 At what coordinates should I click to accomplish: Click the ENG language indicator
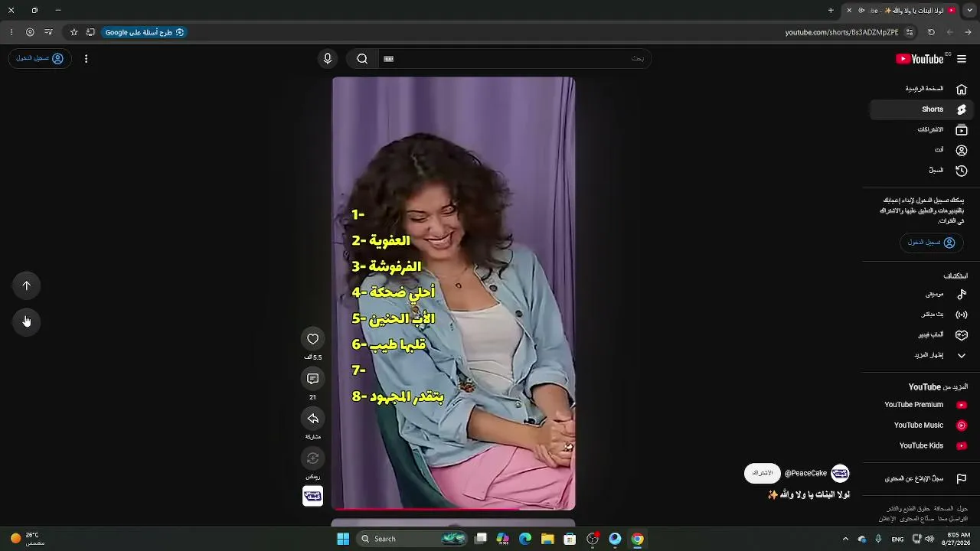point(897,539)
